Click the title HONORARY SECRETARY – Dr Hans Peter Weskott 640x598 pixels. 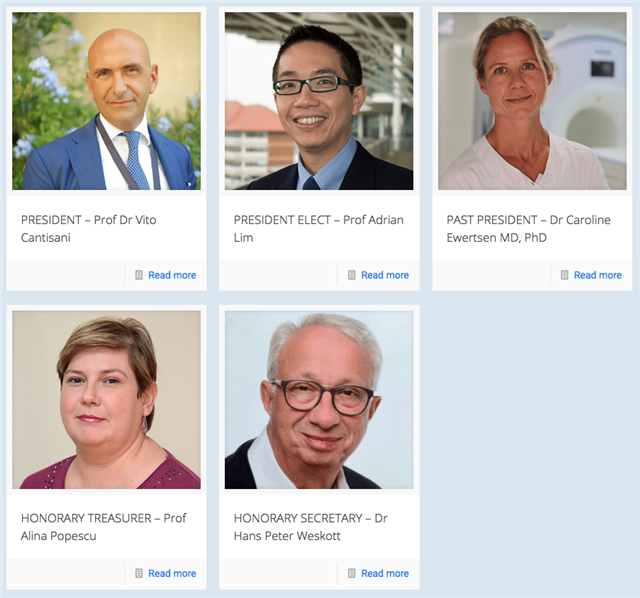pos(311,527)
